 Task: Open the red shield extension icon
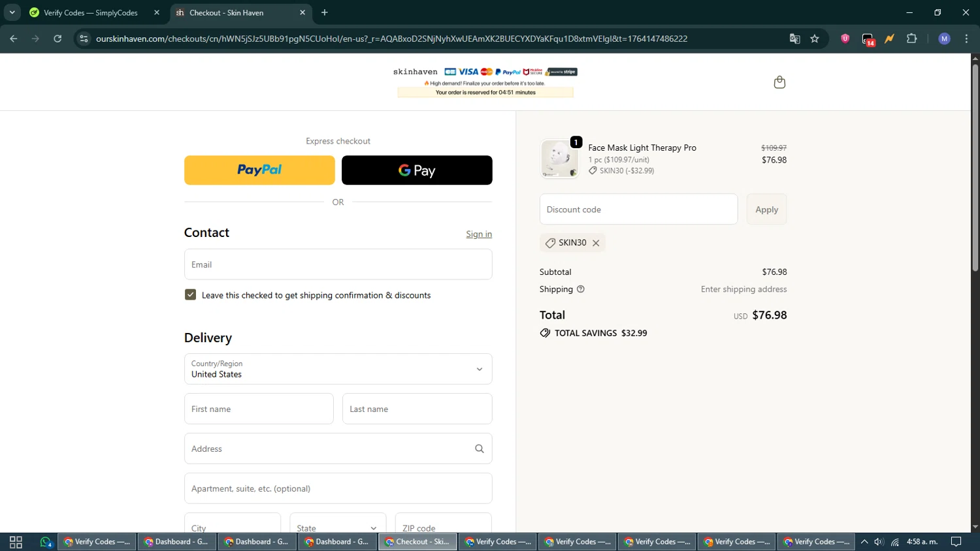coord(845,39)
